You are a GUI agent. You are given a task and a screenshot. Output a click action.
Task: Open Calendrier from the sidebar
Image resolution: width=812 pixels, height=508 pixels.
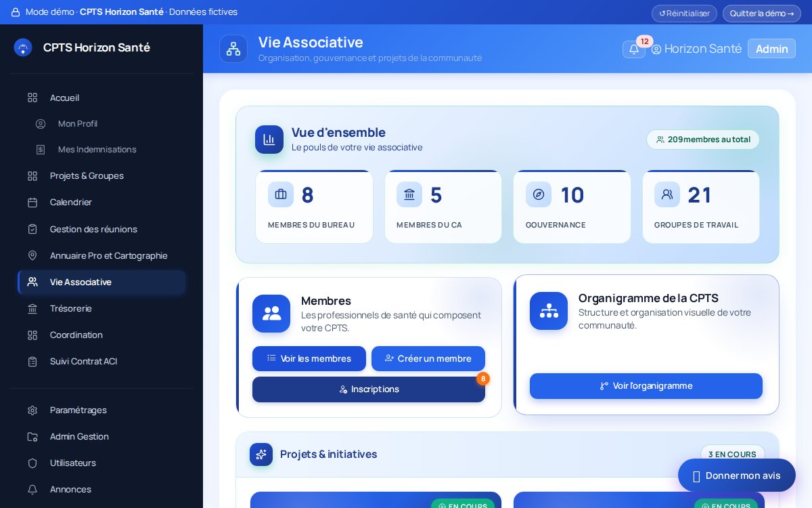101,203
